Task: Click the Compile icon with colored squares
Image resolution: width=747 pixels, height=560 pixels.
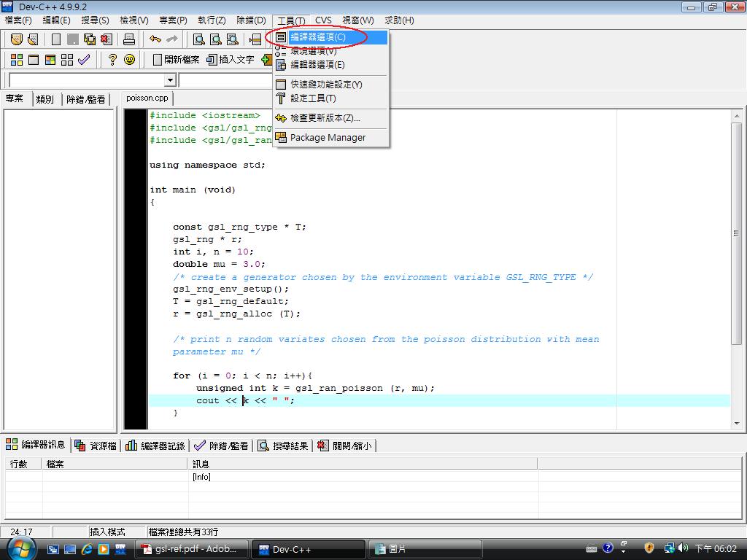Action: (16, 60)
